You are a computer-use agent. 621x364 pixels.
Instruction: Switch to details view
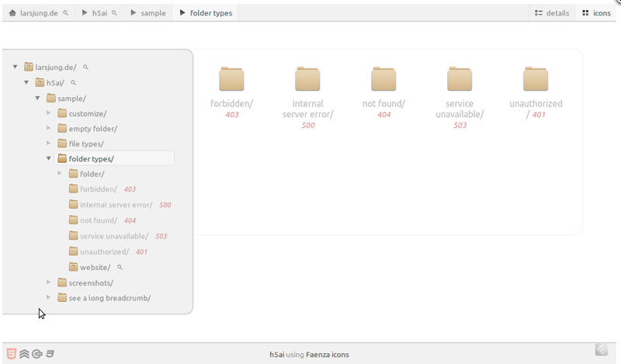(x=552, y=13)
